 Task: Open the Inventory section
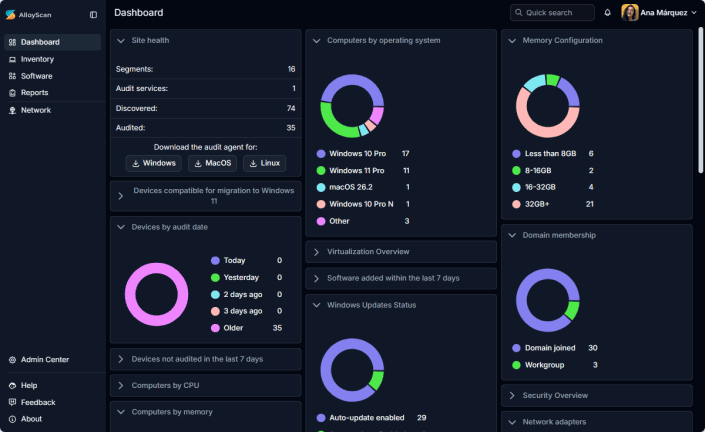click(52, 59)
